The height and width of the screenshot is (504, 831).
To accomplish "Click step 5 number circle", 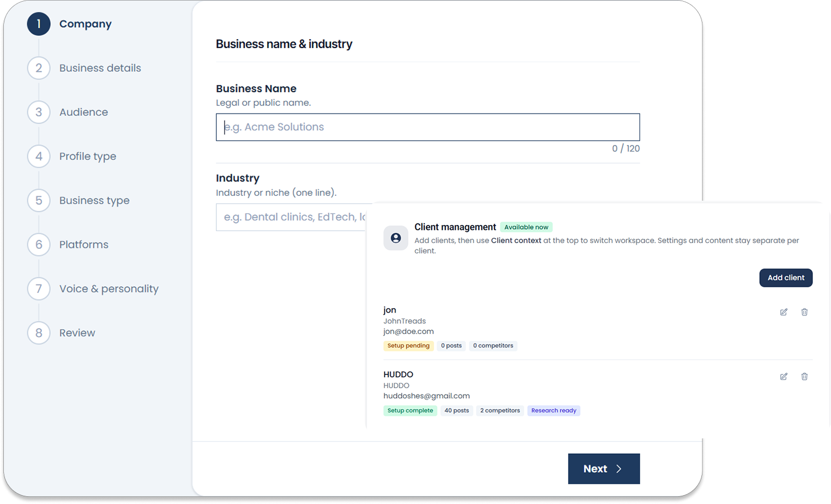I will pos(39,200).
